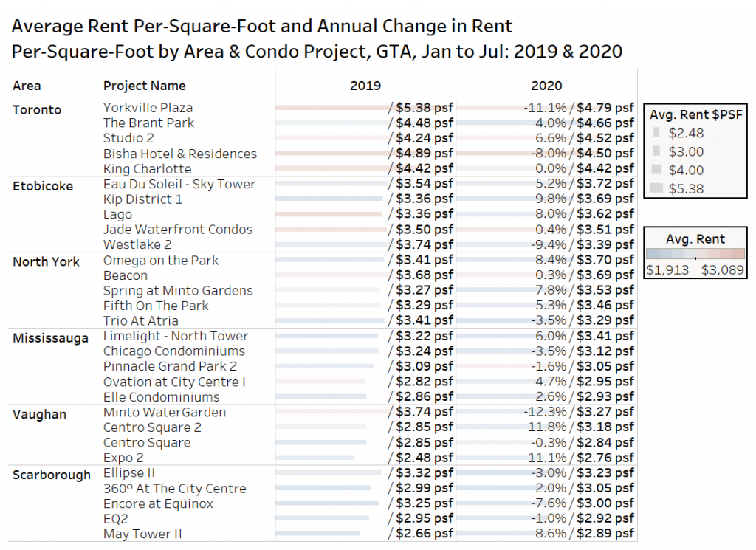Select the 'Scarborough' area label

click(51, 475)
